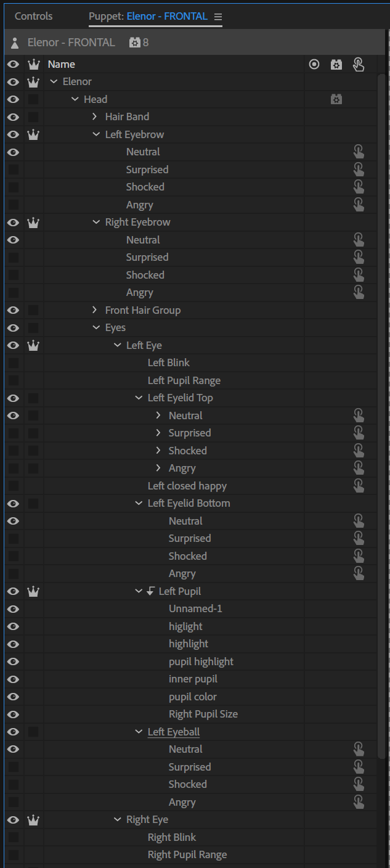Click the behavior icon on the Head row
The image size is (390, 868).
coord(336,99)
